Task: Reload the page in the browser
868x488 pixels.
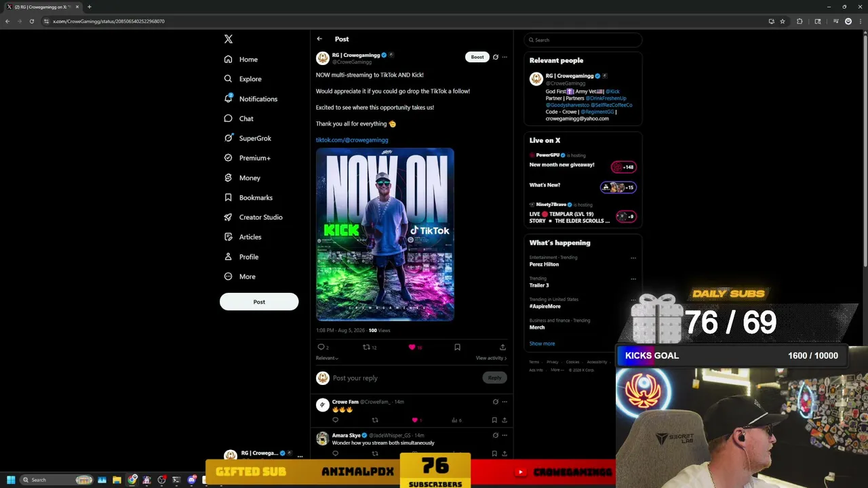Action: tap(31, 22)
